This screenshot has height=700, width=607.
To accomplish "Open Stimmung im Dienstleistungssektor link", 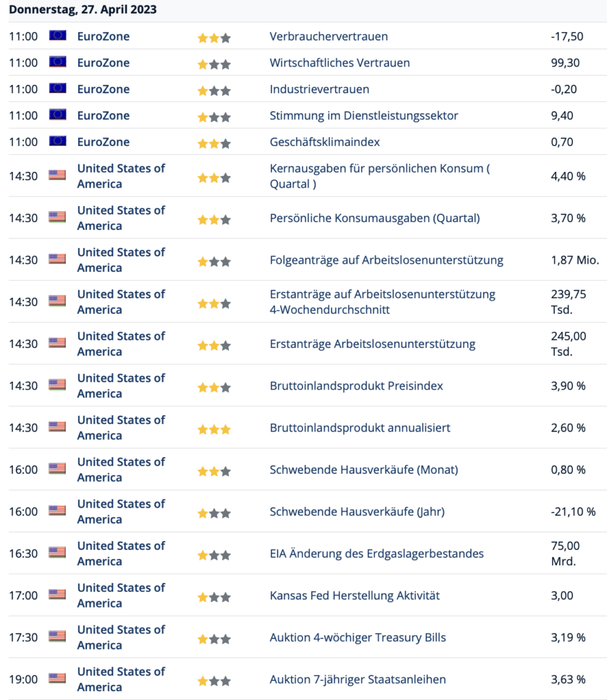I will 364,115.
